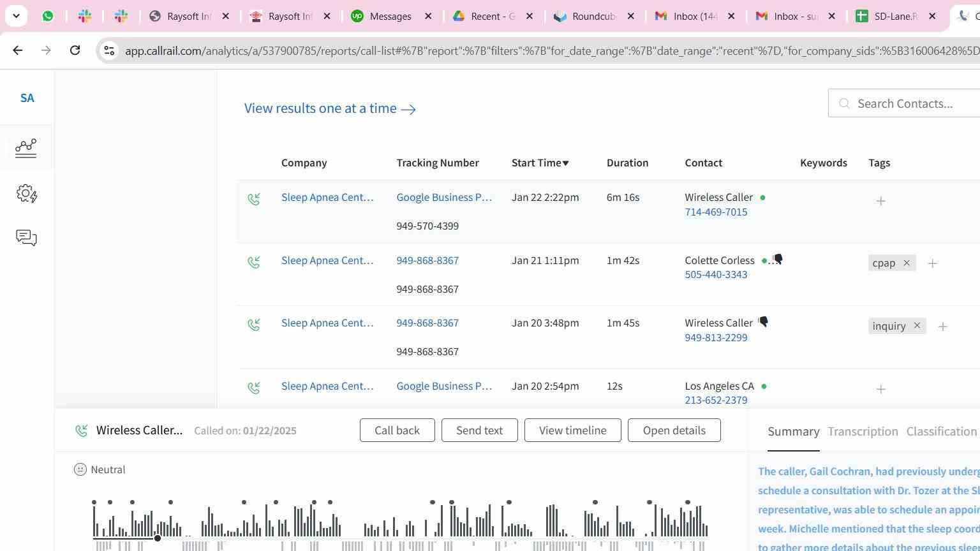Select the Classification tab
980x551 pixels.
click(942, 432)
